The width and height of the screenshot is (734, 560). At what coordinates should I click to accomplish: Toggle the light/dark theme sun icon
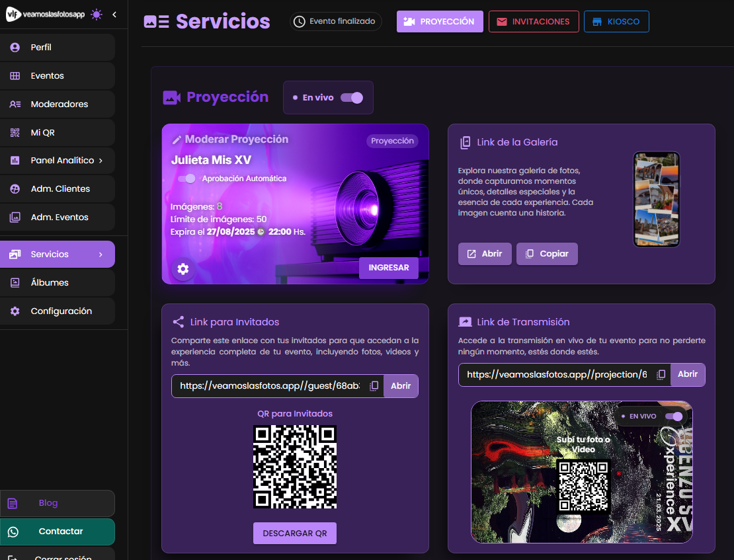[x=97, y=15]
